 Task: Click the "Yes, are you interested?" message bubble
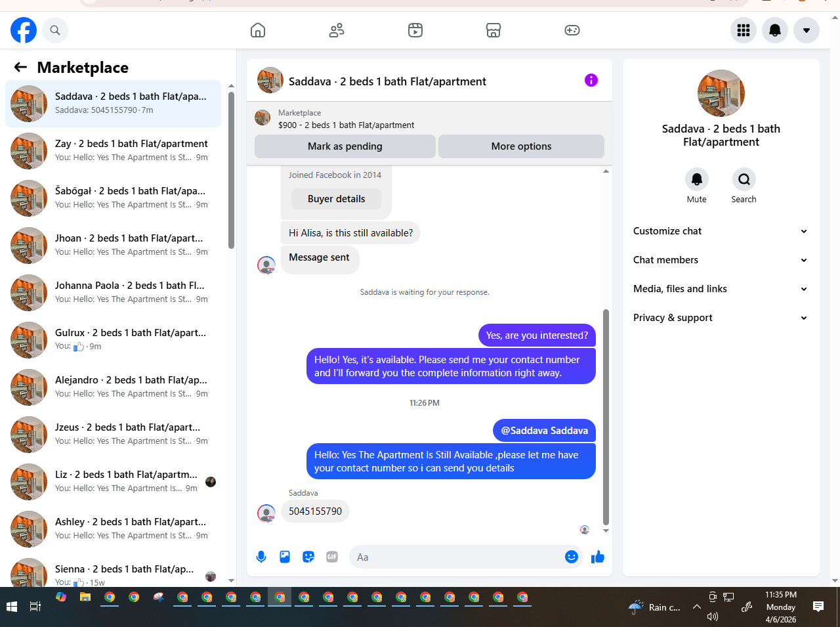point(537,335)
